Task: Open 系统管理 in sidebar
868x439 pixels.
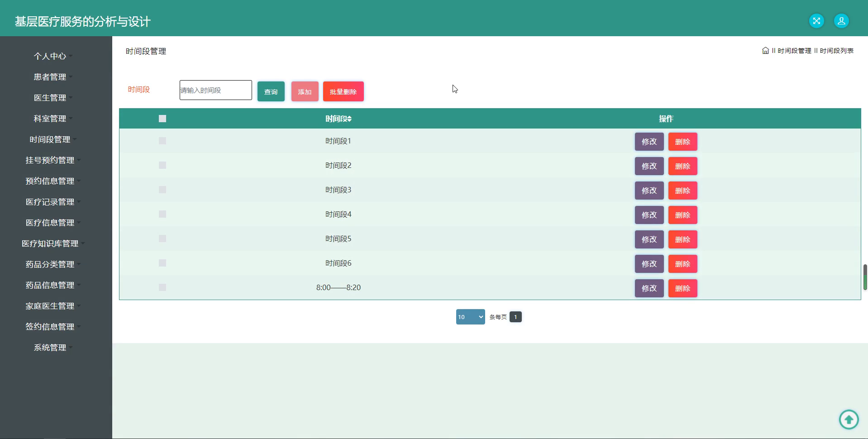Action: coord(53,348)
